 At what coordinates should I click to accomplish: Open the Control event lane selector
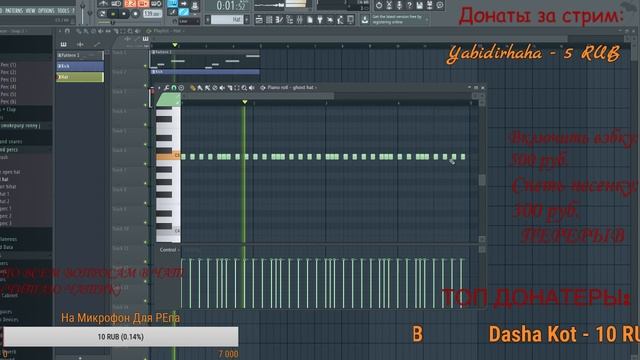pyautogui.click(x=169, y=250)
